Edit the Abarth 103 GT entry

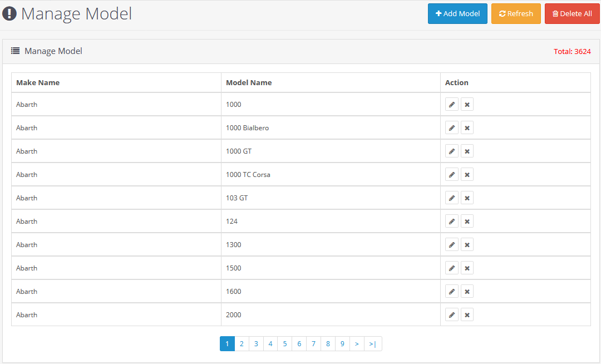coord(451,198)
